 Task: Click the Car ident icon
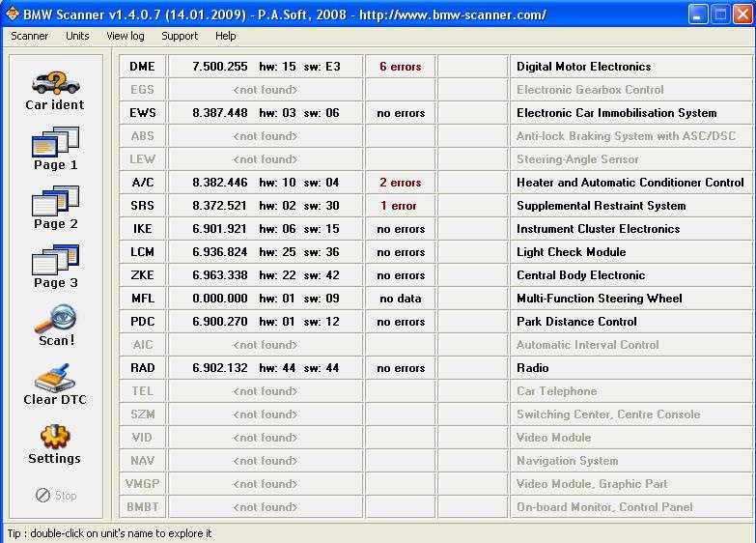click(x=55, y=83)
